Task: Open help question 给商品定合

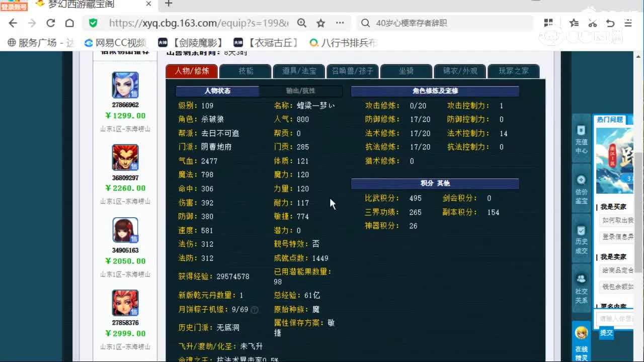Action: (x=616, y=270)
